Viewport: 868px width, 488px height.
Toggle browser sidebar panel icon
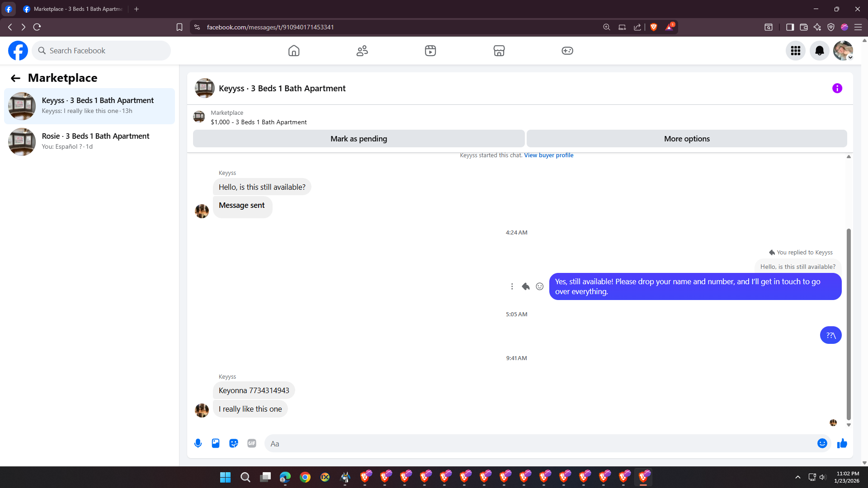click(790, 27)
